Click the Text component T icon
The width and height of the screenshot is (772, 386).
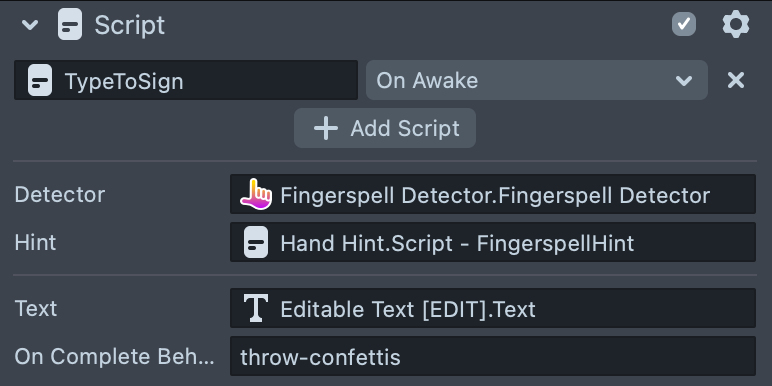coord(256,309)
